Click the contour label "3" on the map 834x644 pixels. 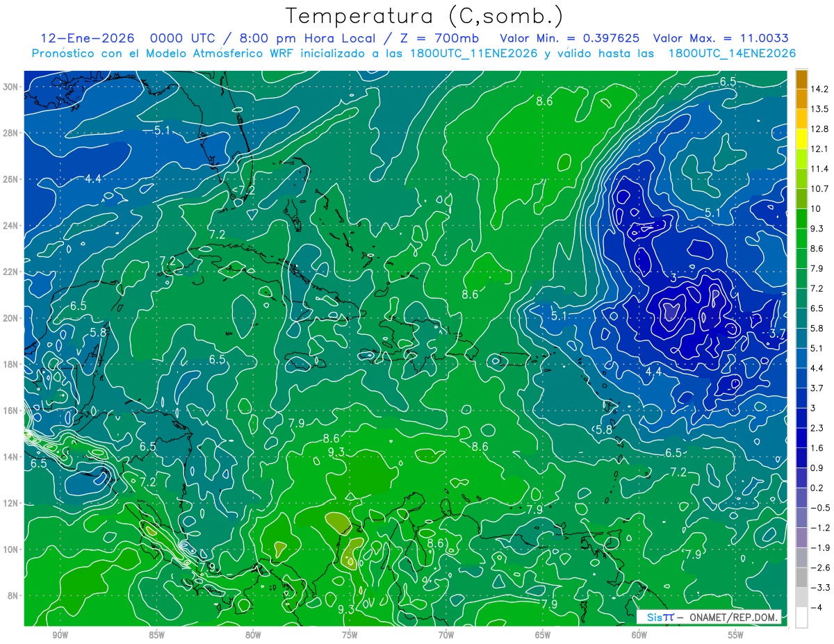(x=673, y=278)
